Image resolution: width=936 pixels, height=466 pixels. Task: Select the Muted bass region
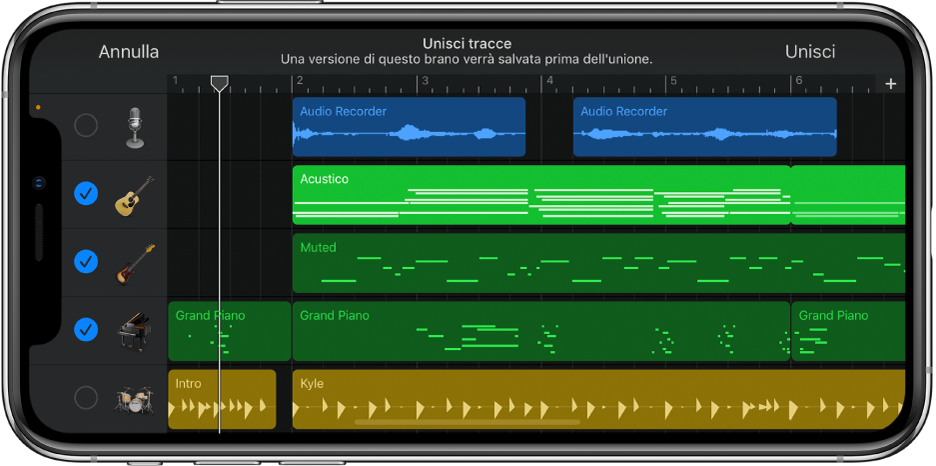pyautogui.click(x=598, y=263)
